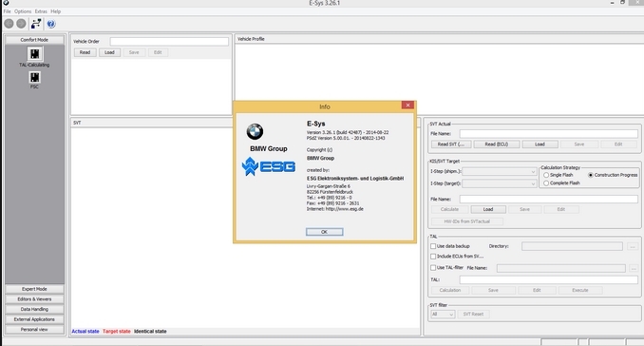Enable Use TAL-filter checkbox
The width and height of the screenshot is (644, 346).
(x=433, y=267)
